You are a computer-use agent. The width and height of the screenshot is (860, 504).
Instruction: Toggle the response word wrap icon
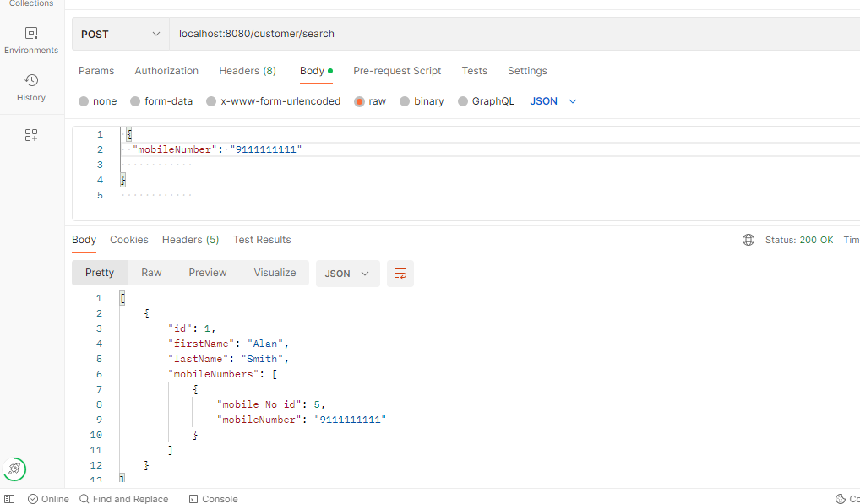(x=400, y=274)
